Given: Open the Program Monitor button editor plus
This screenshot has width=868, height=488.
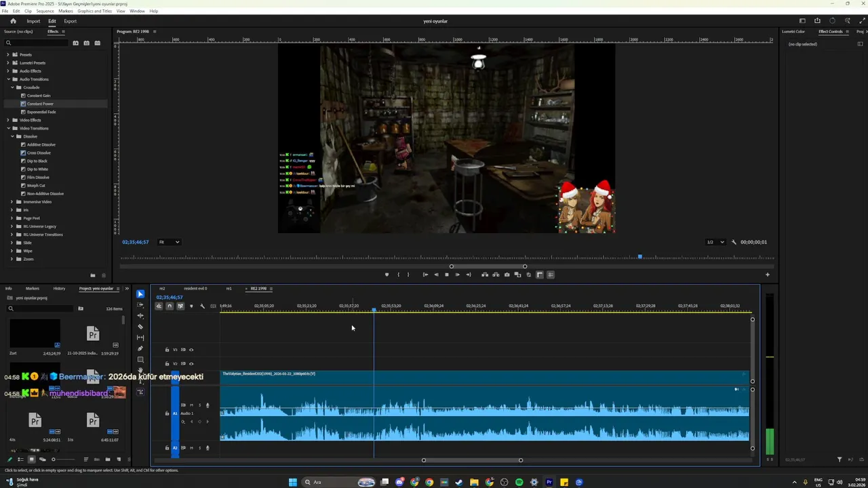Looking at the screenshot, I should pyautogui.click(x=768, y=274).
